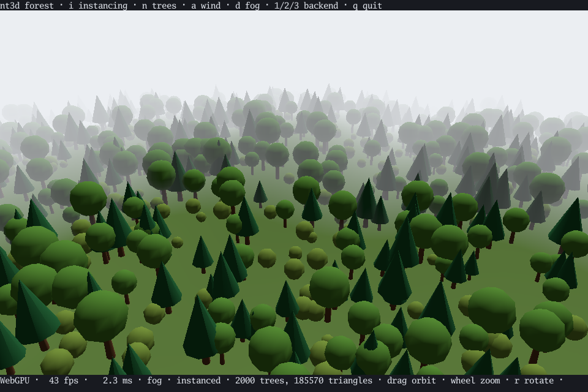
Task: Click the 'wheel zoom' hint
Action: pyautogui.click(x=475, y=380)
